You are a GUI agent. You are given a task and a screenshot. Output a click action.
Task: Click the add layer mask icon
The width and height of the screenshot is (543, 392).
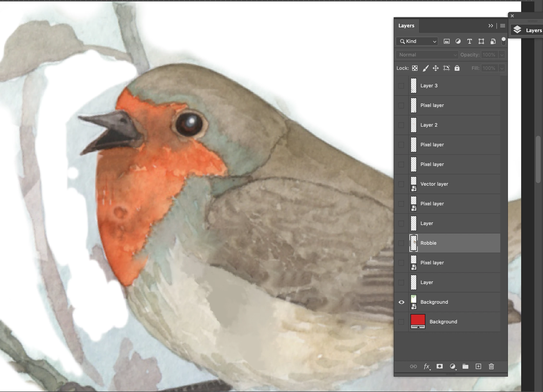pyautogui.click(x=440, y=366)
